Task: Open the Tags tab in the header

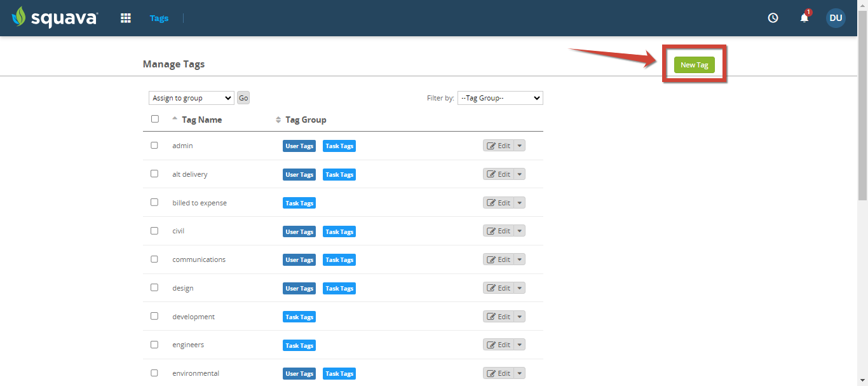Action: point(159,18)
